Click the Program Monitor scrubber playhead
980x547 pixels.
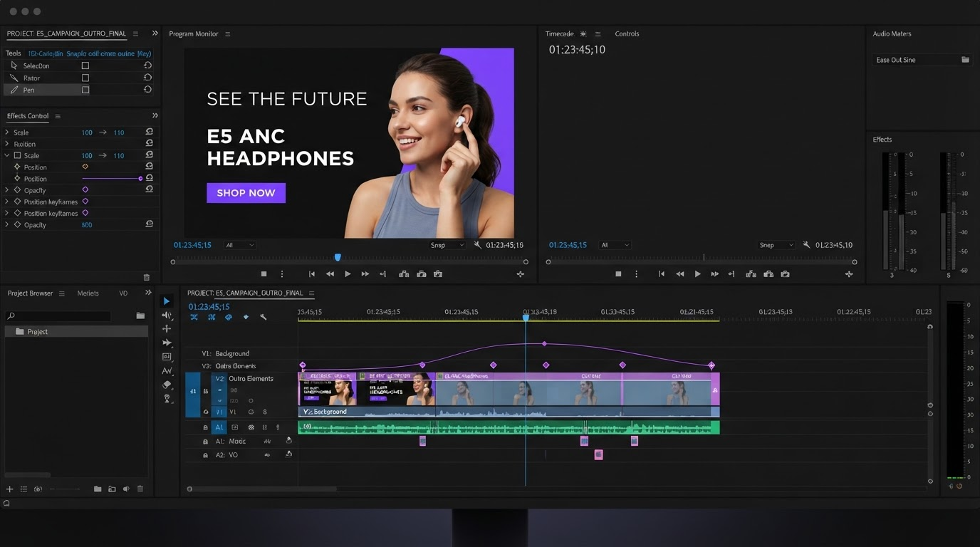pyautogui.click(x=338, y=257)
